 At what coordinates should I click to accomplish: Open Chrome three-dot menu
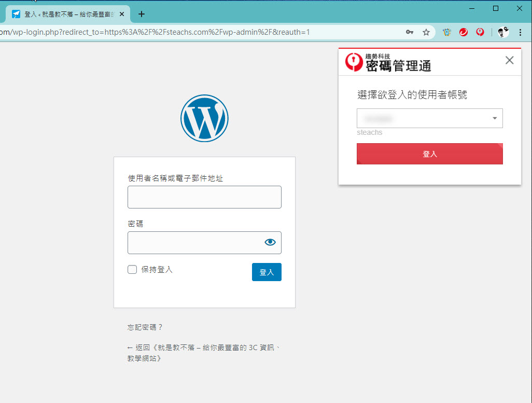point(520,32)
